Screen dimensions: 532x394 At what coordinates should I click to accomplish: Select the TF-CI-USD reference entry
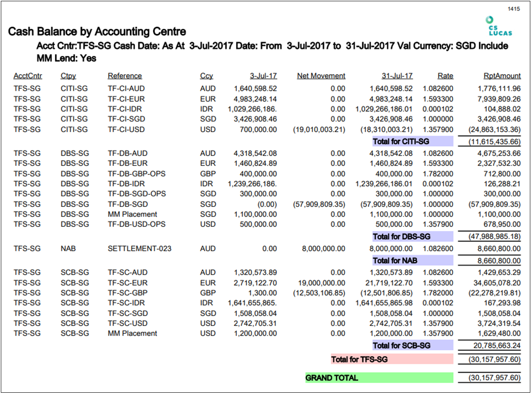click(126, 129)
